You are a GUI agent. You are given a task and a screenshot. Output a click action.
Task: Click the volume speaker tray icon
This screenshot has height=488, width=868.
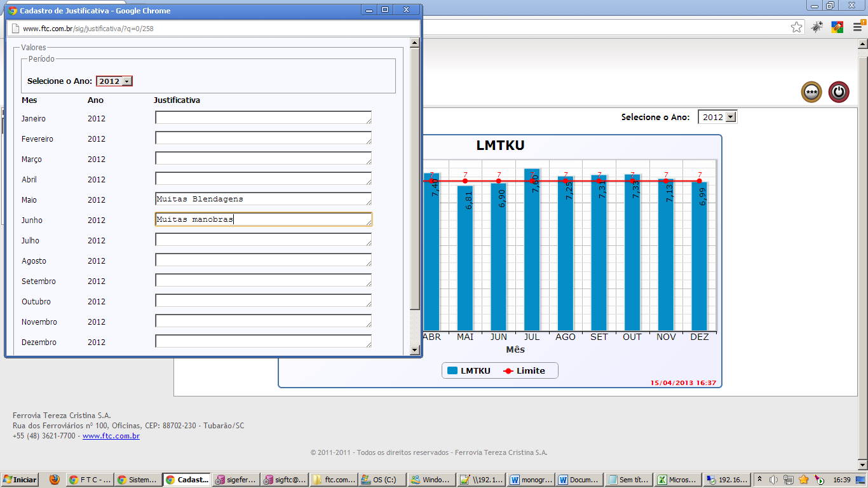(773, 480)
